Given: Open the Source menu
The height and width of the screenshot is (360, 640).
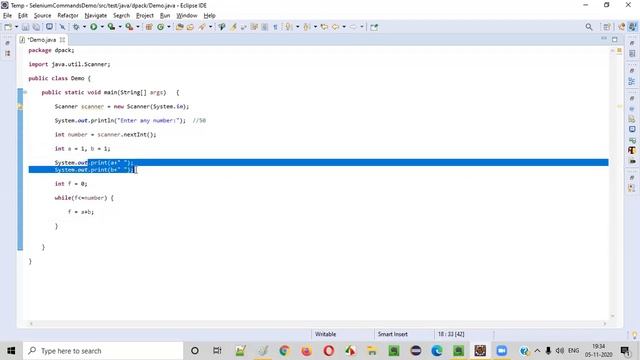Looking at the screenshot, I should (42, 16).
